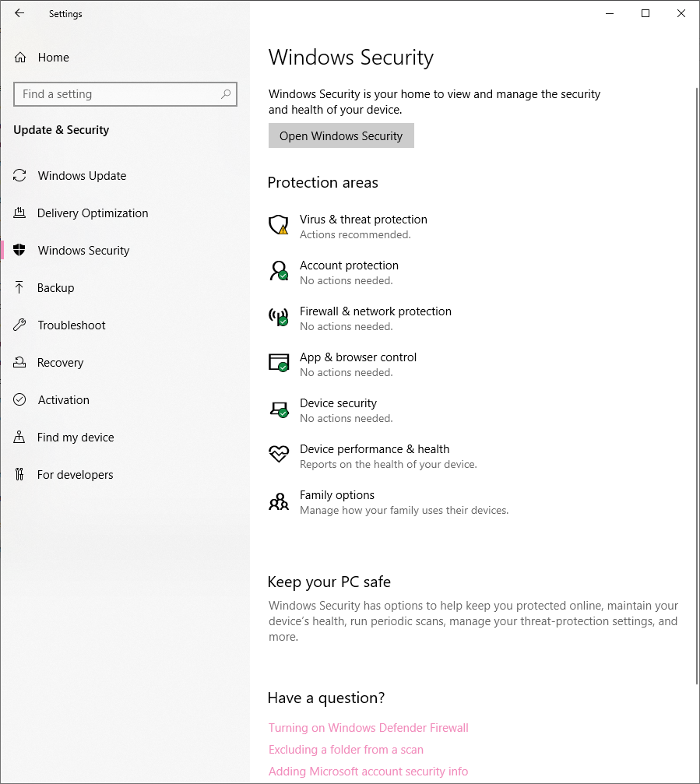Click the Virus & threat protection shield icon
The height and width of the screenshot is (784, 700).
pyautogui.click(x=279, y=225)
